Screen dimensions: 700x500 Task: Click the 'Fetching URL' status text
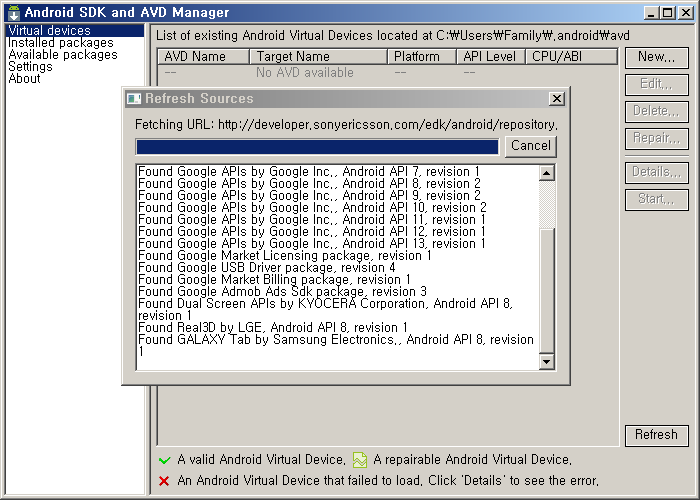coord(346,125)
